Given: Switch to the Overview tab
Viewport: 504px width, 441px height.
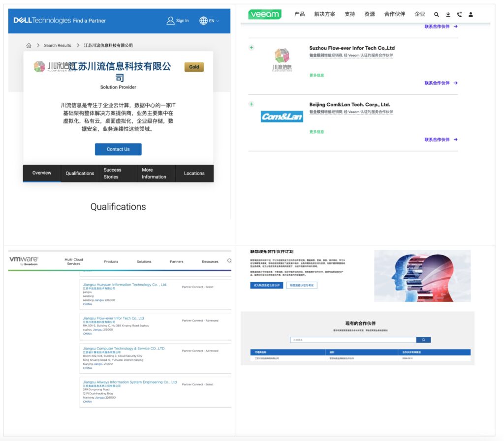Looking at the screenshot, I should [x=42, y=173].
